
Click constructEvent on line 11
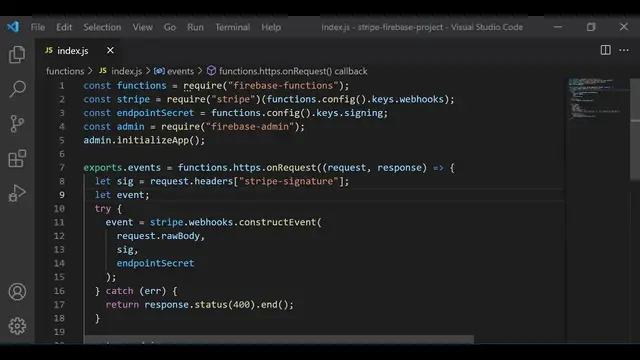[x=278, y=222]
